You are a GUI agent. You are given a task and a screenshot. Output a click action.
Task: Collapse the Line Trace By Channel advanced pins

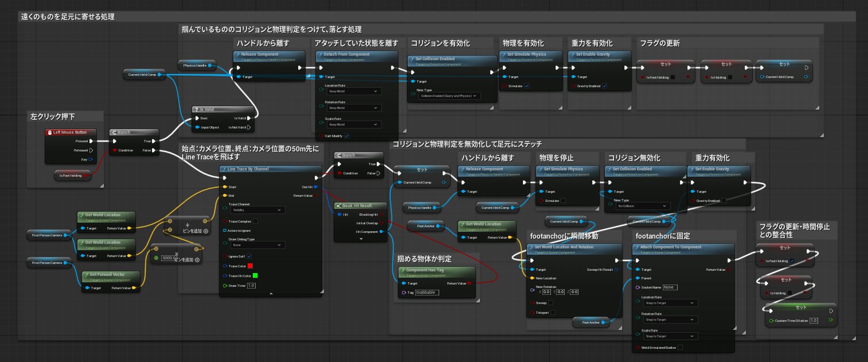pyautogui.click(x=271, y=293)
